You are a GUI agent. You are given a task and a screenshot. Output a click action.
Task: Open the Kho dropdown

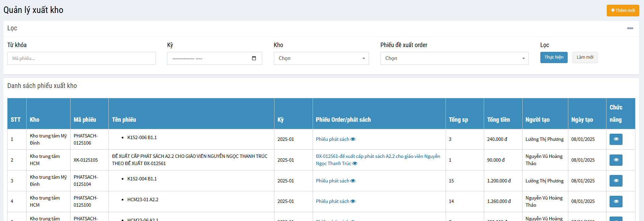coord(321,58)
